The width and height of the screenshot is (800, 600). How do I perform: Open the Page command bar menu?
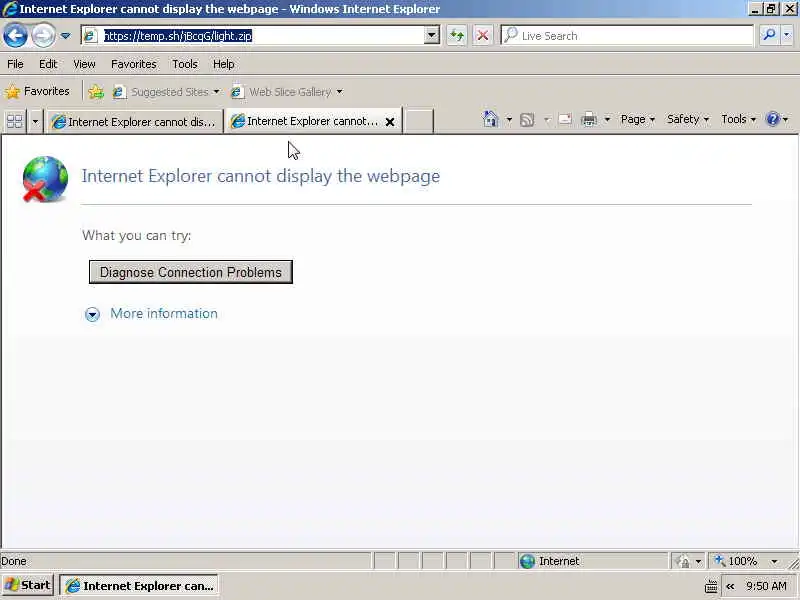[638, 119]
